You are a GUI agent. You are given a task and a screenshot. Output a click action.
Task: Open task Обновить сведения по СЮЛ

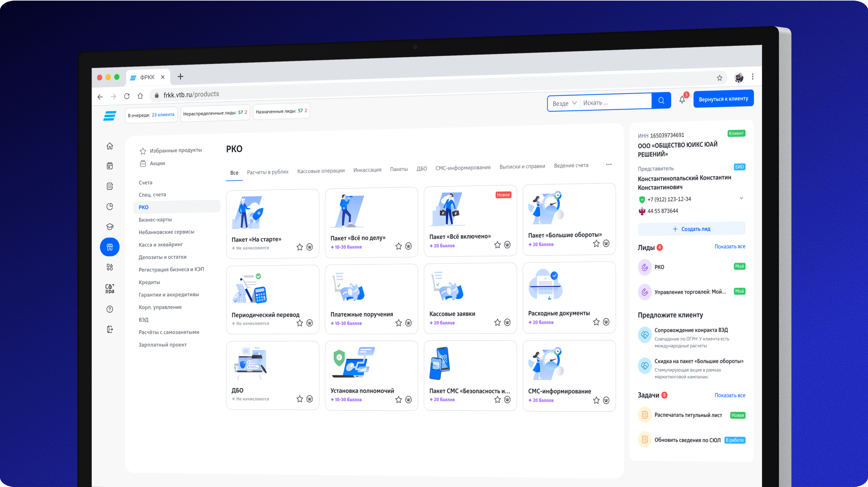687,440
